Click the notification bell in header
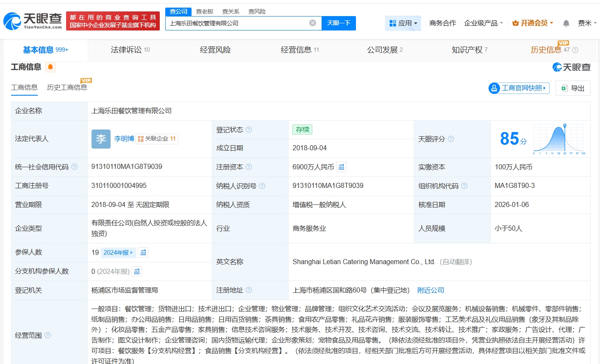600x364 pixels. (x=566, y=23)
